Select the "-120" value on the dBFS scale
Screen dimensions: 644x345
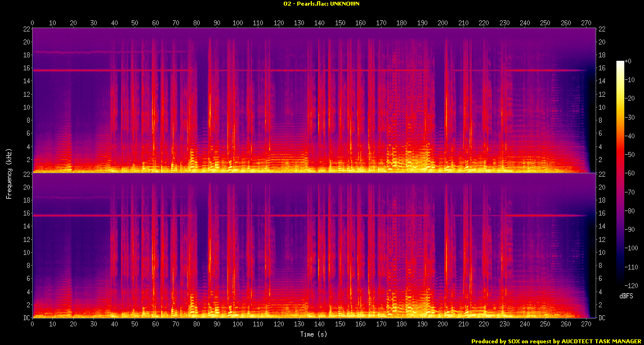point(631,285)
